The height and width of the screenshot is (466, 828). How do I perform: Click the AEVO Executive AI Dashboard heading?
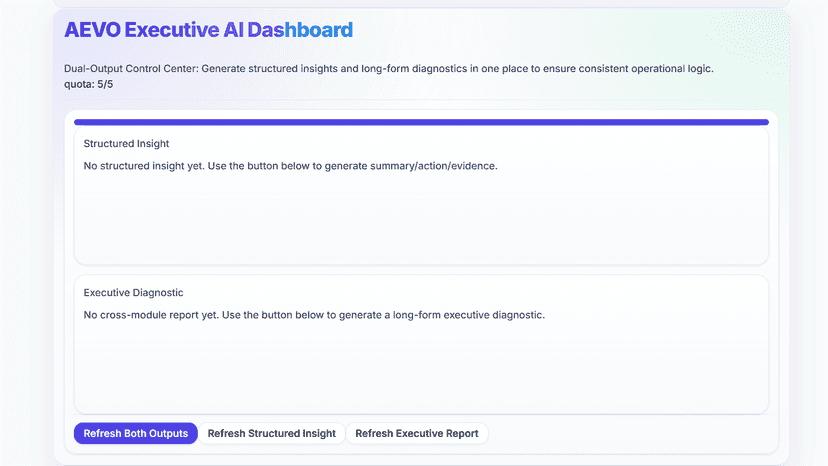click(x=209, y=30)
